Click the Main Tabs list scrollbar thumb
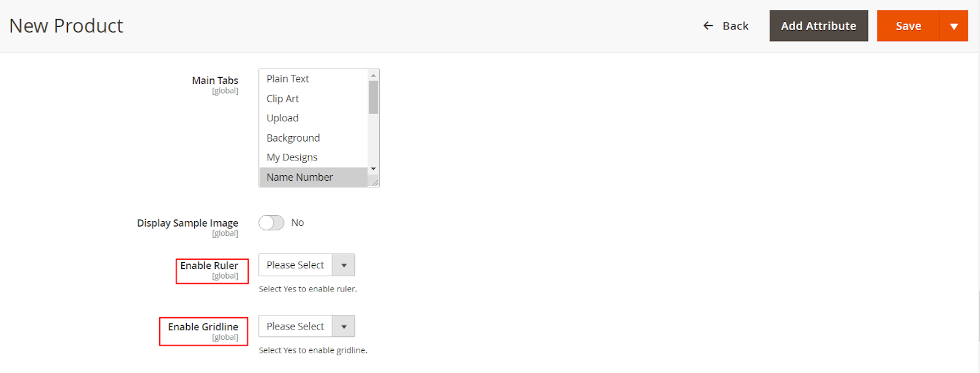Image resolution: width=980 pixels, height=373 pixels. click(x=373, y=97)
